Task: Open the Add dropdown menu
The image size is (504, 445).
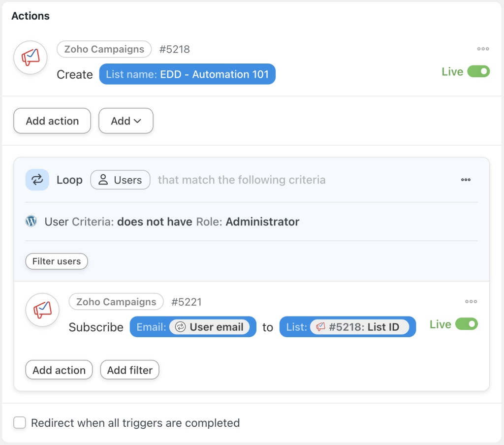Action: 126,121
